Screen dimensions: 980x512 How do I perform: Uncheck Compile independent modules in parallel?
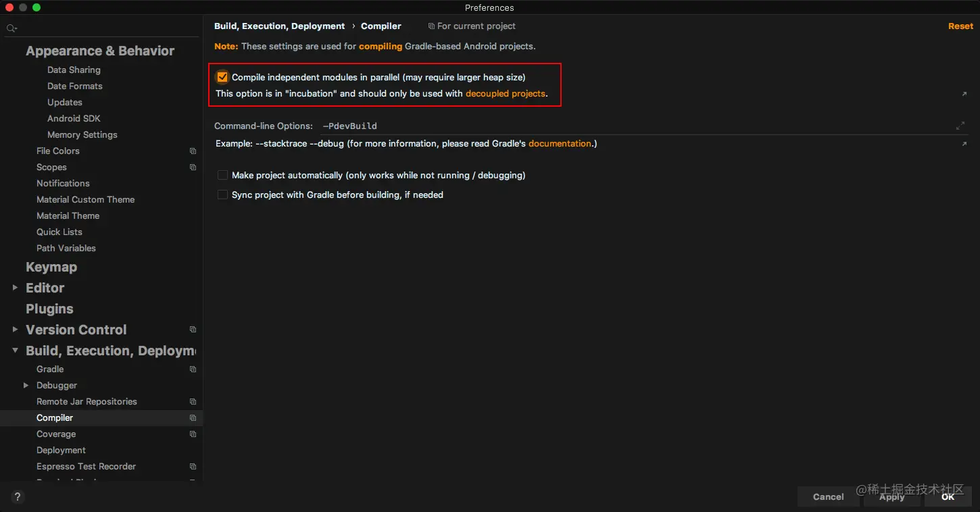(x=222, y=77)
